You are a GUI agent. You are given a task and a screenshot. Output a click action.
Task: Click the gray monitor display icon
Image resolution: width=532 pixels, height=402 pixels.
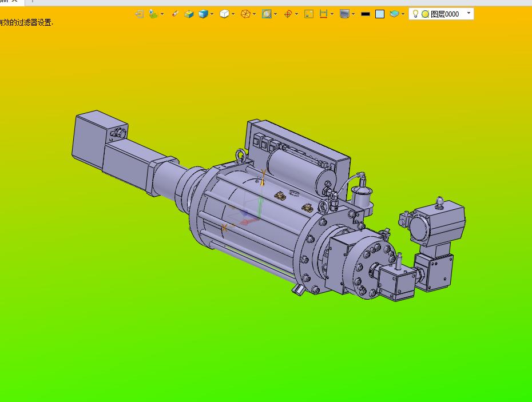[345, 14]
